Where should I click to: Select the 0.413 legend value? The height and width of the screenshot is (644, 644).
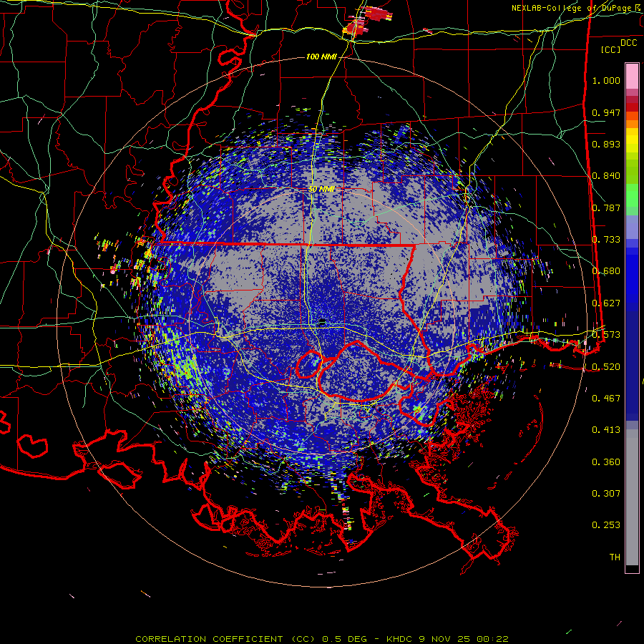click(x=606, y=430)
